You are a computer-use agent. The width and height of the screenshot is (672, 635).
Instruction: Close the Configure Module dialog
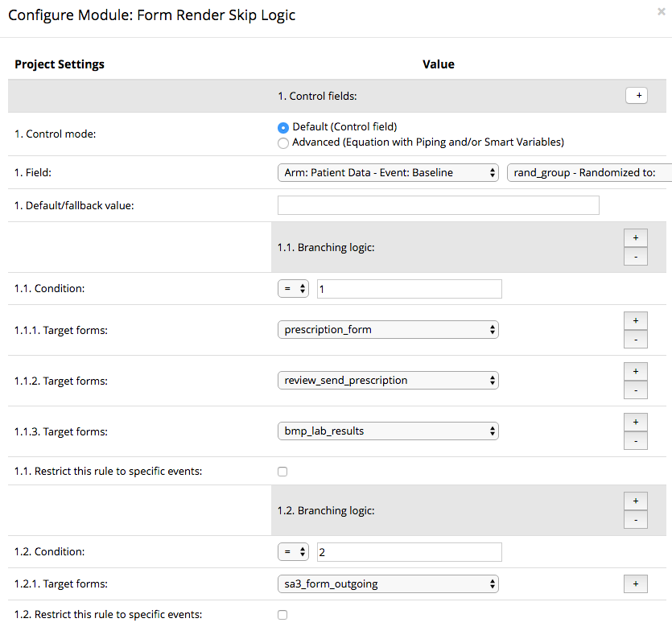pyautogui.click(x=662, y=12)
